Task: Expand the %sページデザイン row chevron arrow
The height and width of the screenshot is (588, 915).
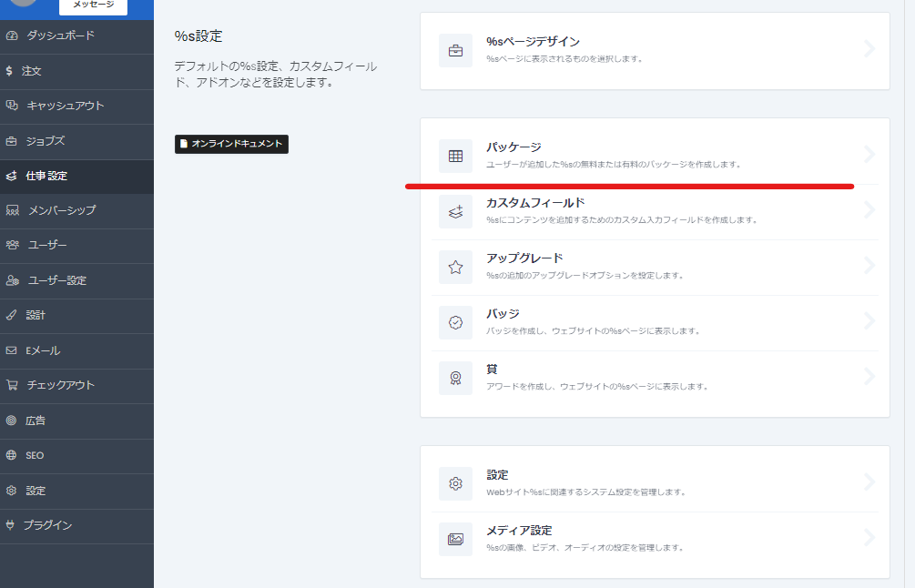Action: [x=869, y=49]
